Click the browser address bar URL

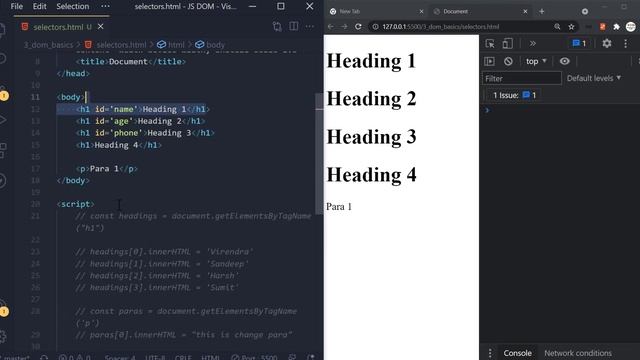point(440,27)
